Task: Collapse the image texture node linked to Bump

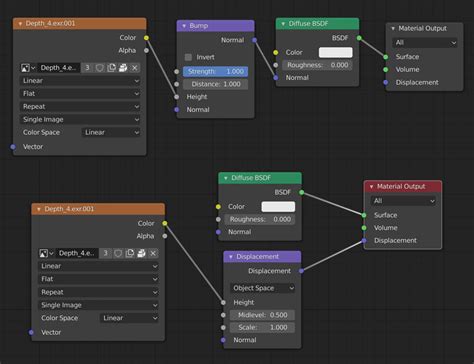Action: point(20,24)
